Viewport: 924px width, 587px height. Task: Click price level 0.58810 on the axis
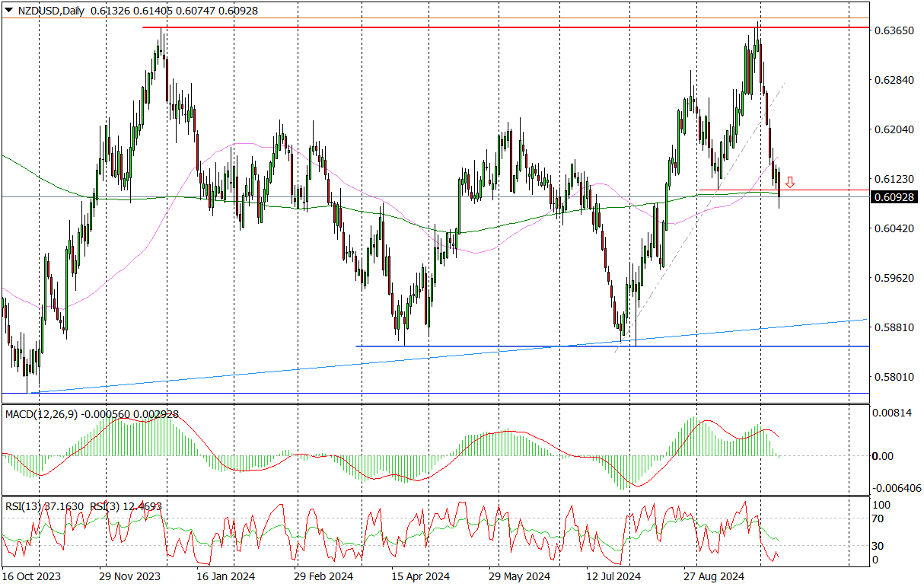[894, 327]
